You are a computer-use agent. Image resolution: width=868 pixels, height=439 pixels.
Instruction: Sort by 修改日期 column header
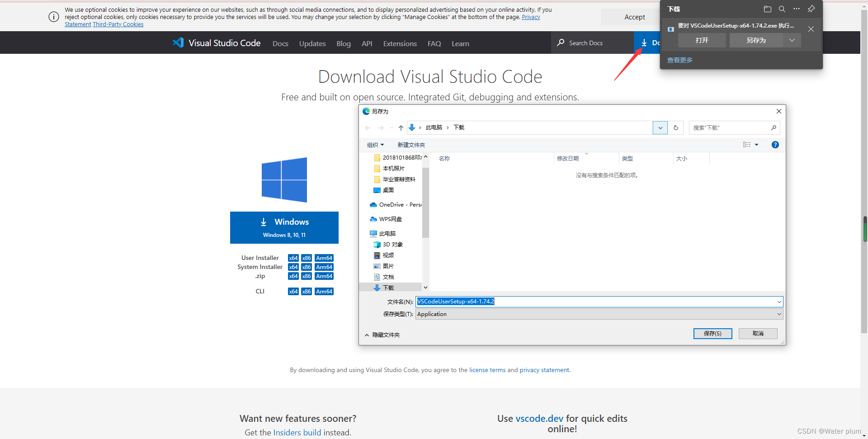pos(568,159)
